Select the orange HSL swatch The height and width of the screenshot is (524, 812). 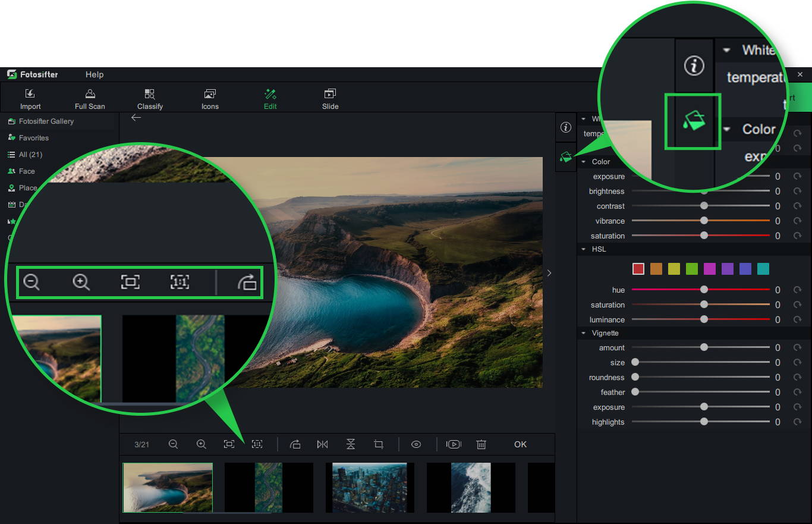[656, 269]
